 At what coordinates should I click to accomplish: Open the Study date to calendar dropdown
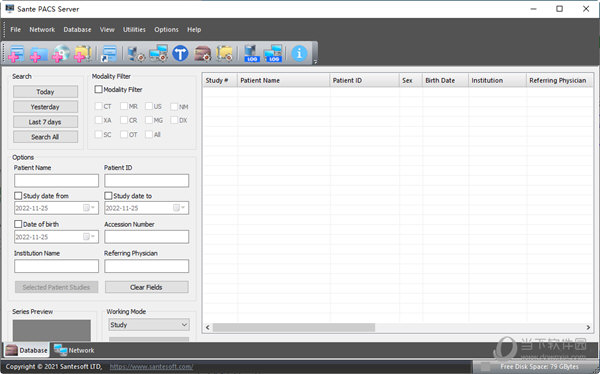coord(179,208)
